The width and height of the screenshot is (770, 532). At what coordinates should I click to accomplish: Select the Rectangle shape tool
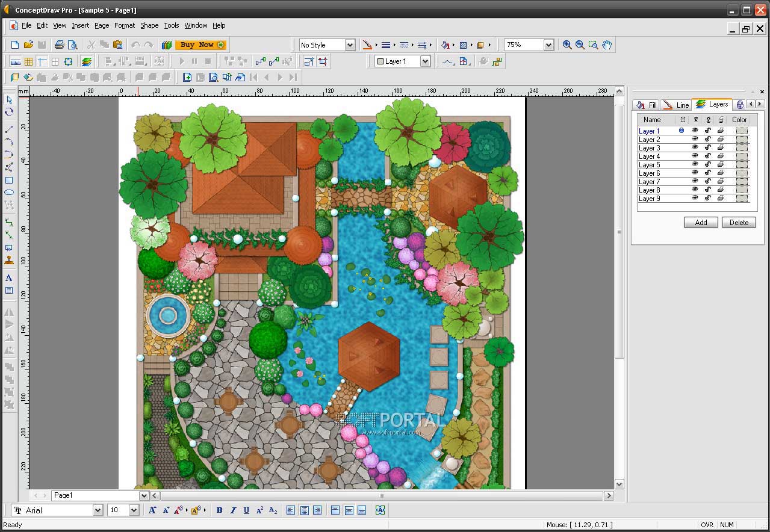pos(9,180)
